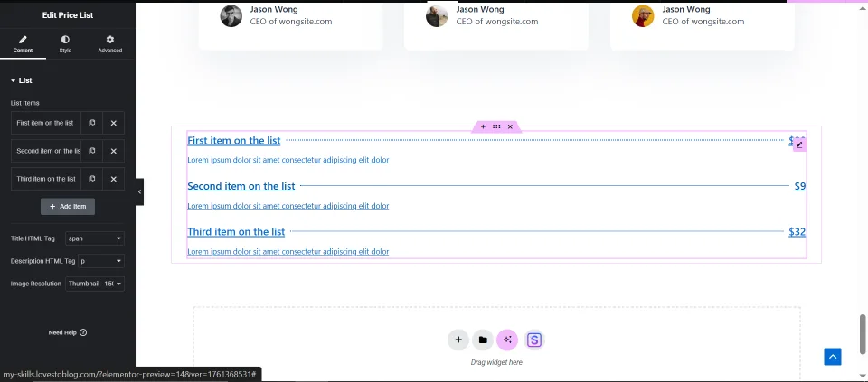Duplicate 'Second item on the list' item
The height and width of the screenshot is (382, 868).
(x=92, y=151)
